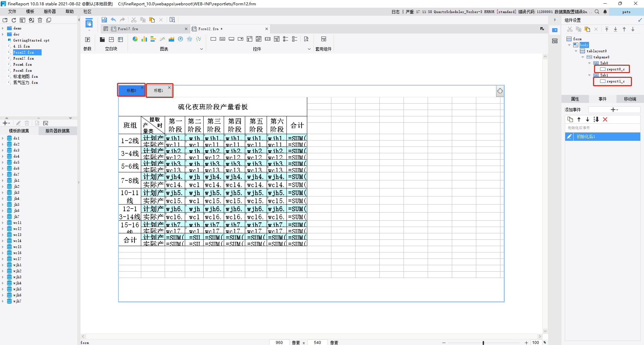This screenshot has height=345, width=644.
Task: Insert a scatter chart
Action: [199, 39]
